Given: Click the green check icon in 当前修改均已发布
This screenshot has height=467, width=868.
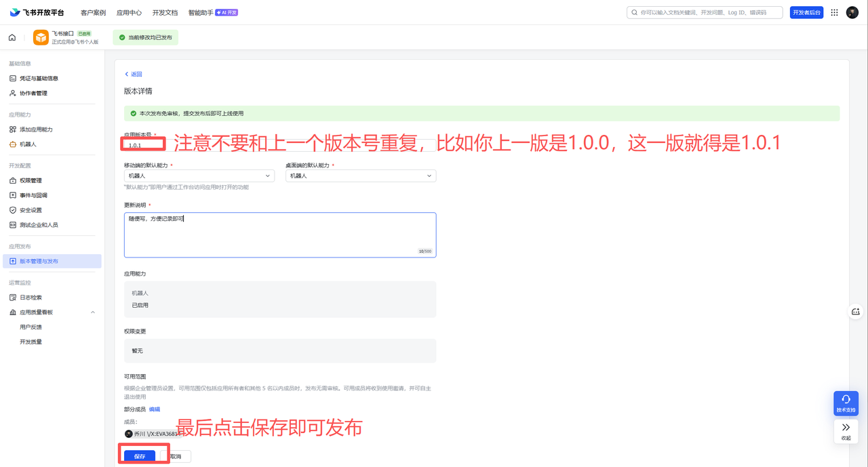Looking at the screenshot, I should click(x=122, y=37).
